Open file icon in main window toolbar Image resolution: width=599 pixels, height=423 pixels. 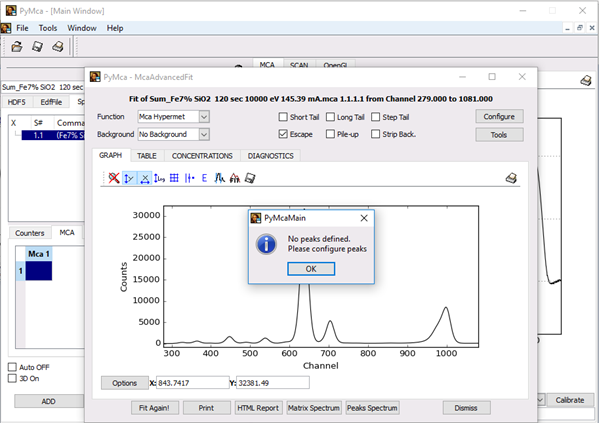17,47
